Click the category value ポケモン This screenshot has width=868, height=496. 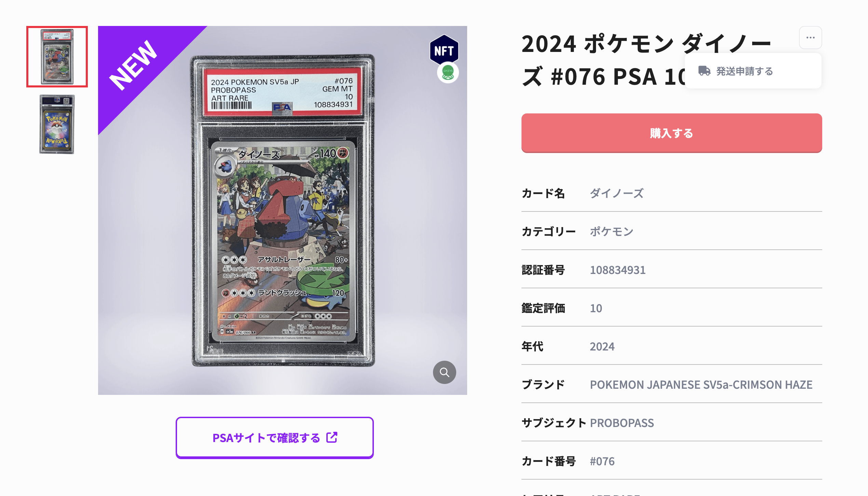pyautogui.click(x=611, y=232)
